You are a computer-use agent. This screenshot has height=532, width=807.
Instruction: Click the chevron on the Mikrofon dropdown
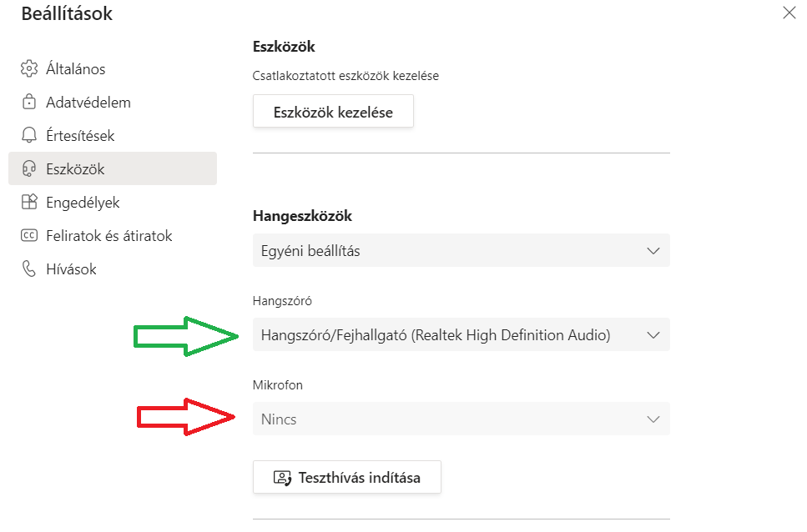click(653, 419)
